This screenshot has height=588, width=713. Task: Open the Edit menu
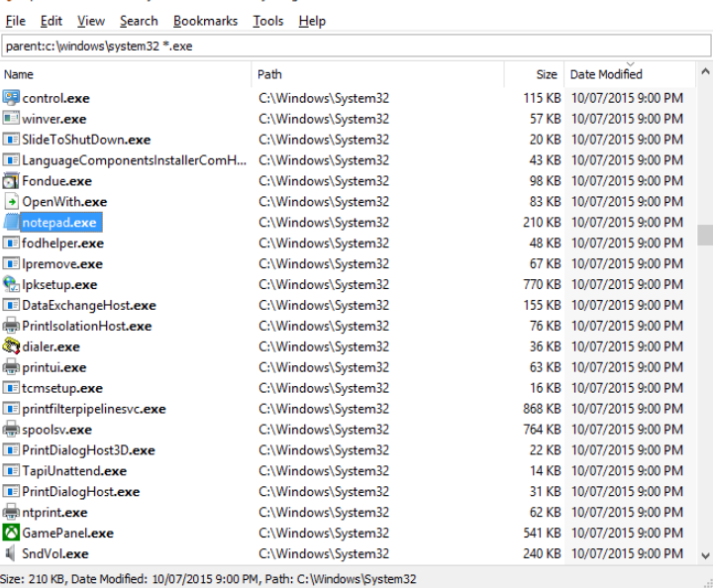click(51, 21)
